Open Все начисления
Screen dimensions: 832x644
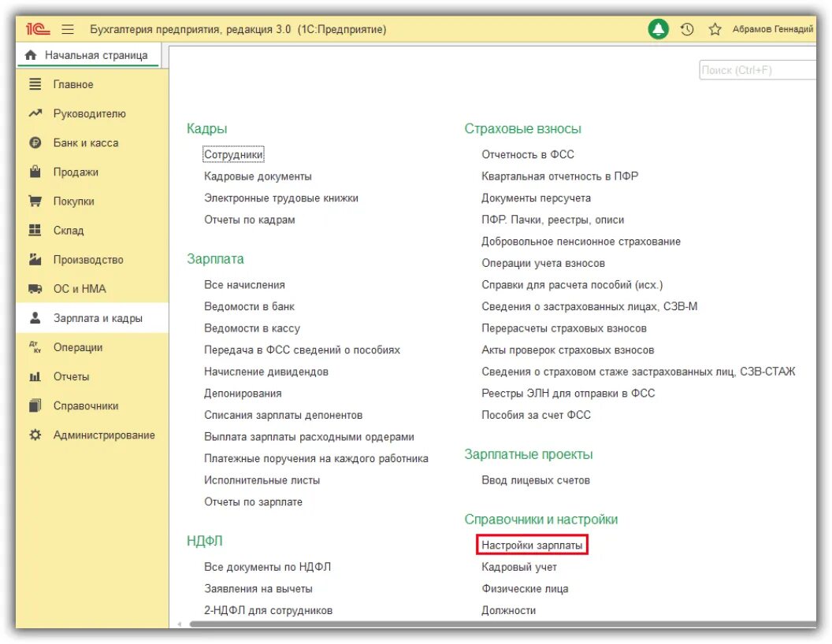click(244, 285)
